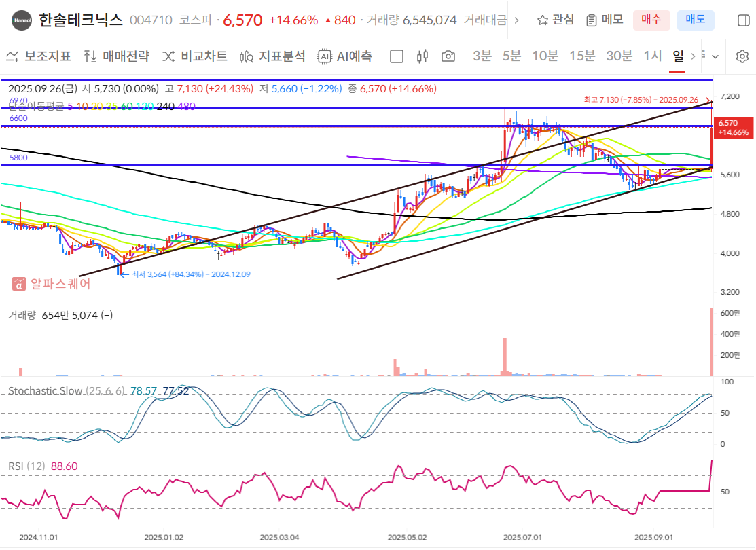Image resolution: width=756 pixels, height=550 pixels.
Task: Click the 5800 horizontal line label
Action: pos(18,158)
